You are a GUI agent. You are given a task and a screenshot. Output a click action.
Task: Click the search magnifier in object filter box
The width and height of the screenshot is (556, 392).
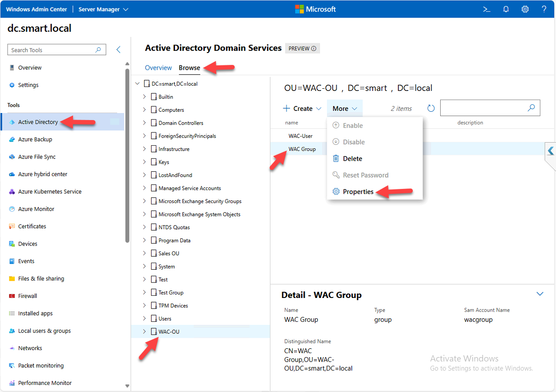pos(531,108)
